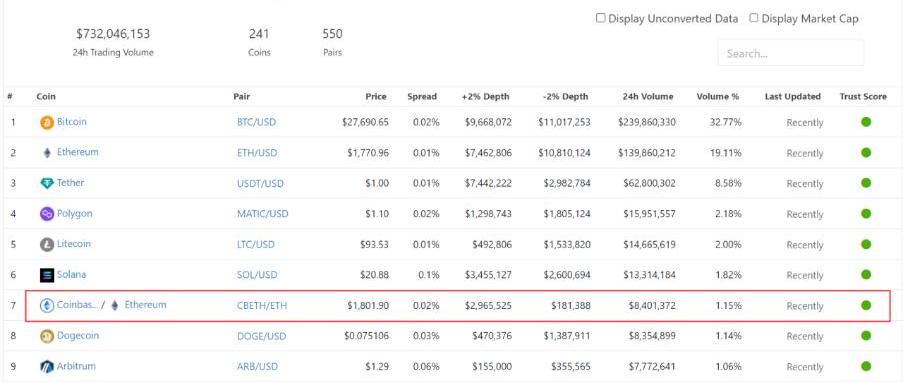Click the purple Polygon logo icon

47,214
